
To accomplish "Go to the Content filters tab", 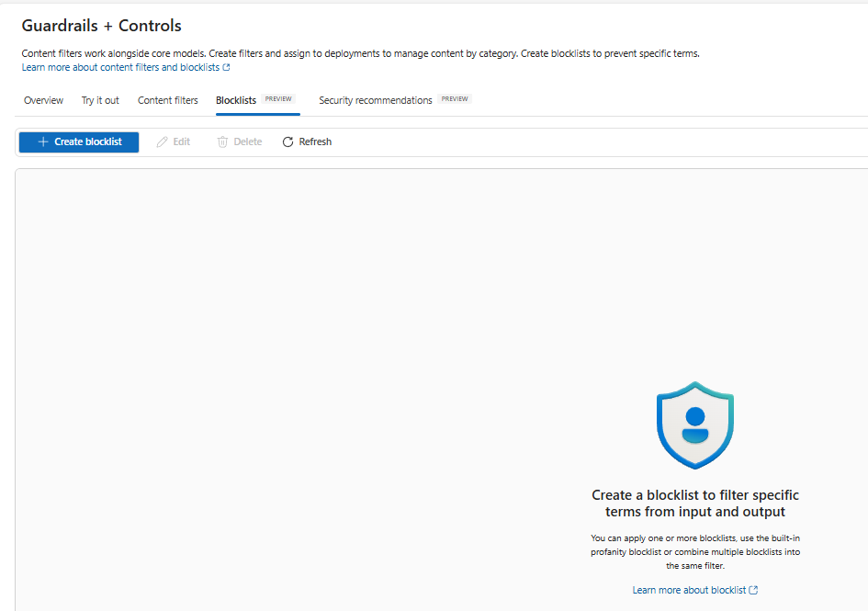I will (x=168, y=100).
